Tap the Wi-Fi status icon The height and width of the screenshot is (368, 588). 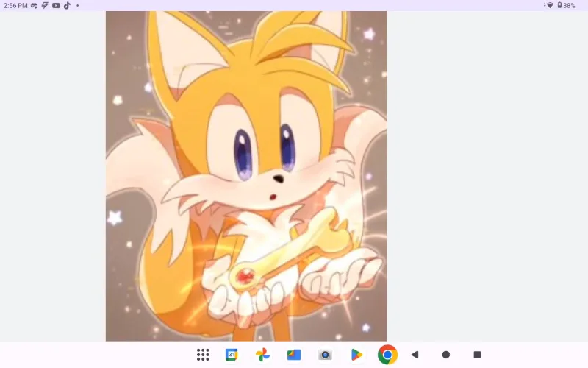click(549, 5)
